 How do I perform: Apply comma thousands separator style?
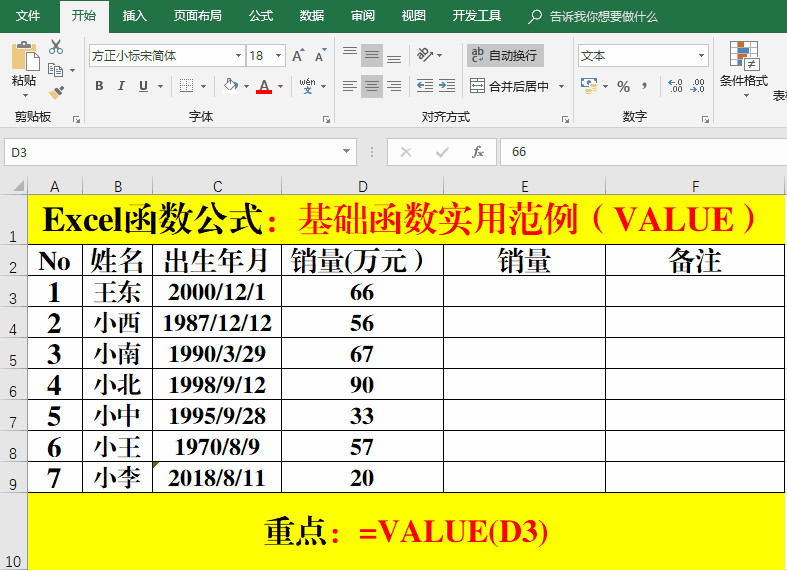click(x=644, y=86)
